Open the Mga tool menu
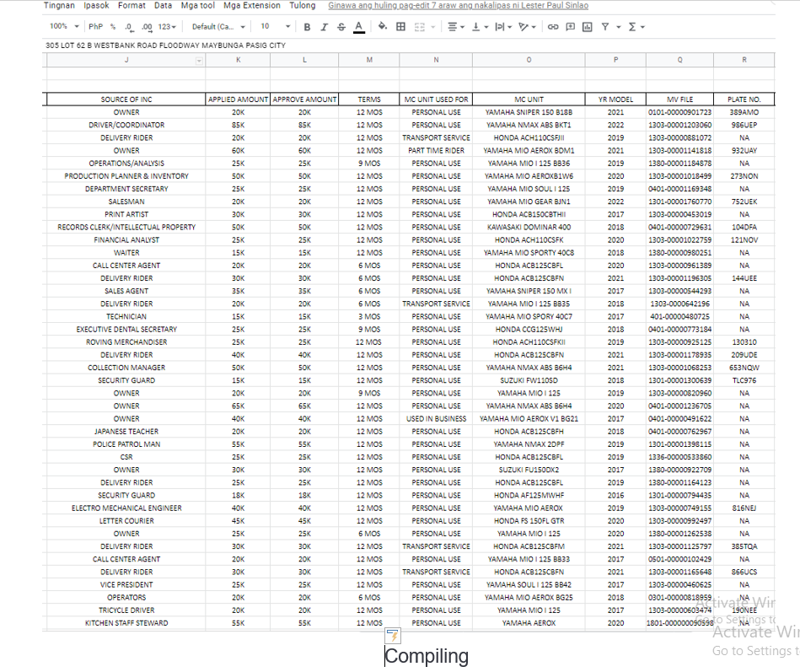 coord(197,6)
